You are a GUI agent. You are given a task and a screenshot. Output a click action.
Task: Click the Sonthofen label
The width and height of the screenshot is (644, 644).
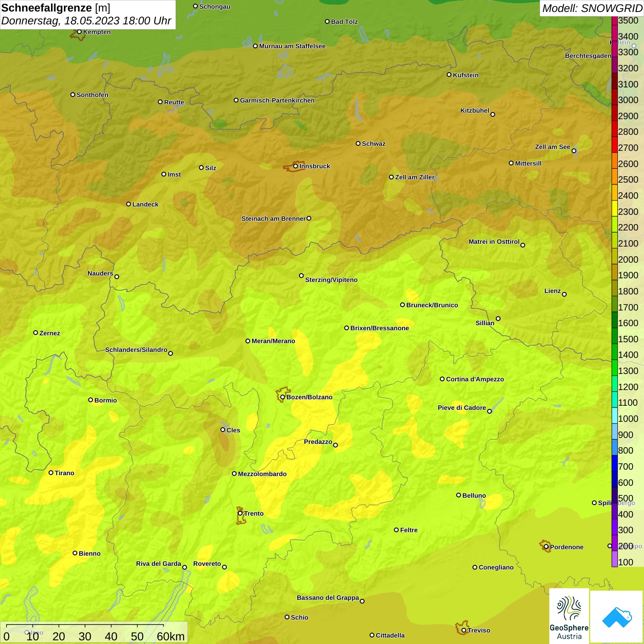92,95
